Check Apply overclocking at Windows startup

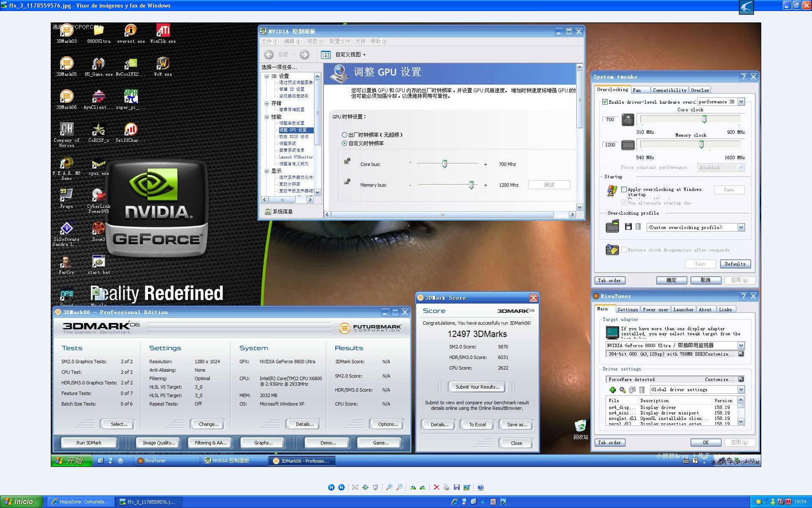click(624, 190)
